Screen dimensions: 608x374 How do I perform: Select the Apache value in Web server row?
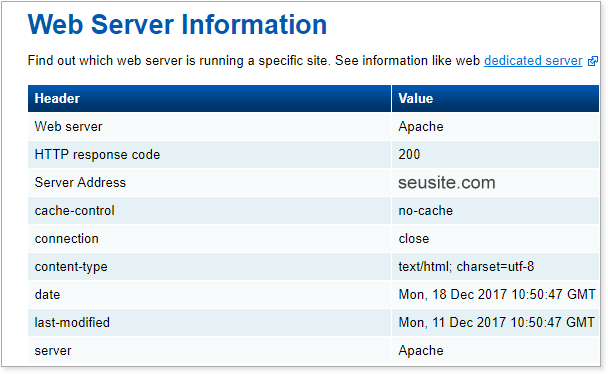421,127
